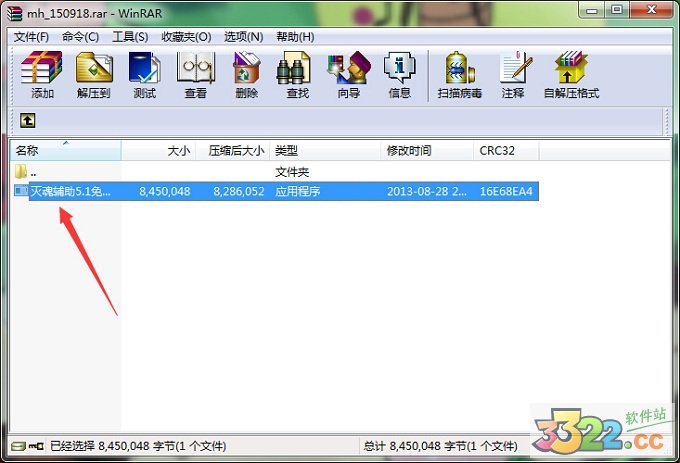
Task: Launch the Wizard (向导) icon
Action: click(349, 67)
